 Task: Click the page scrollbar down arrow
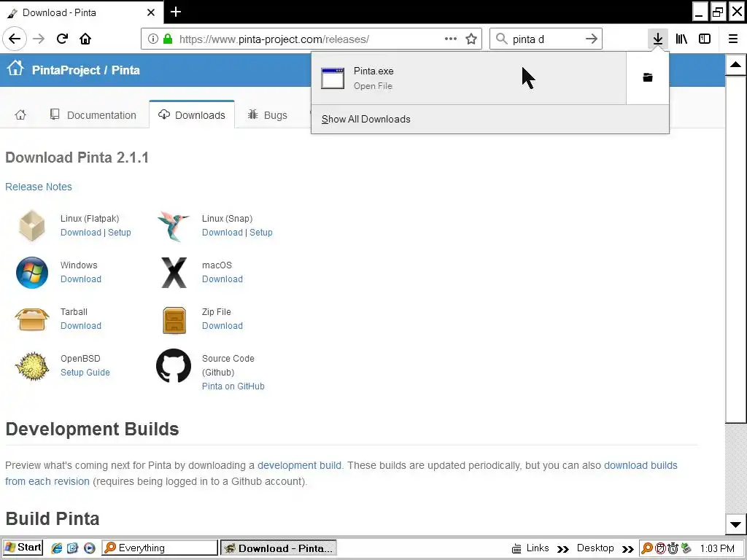tap(735, 524)
